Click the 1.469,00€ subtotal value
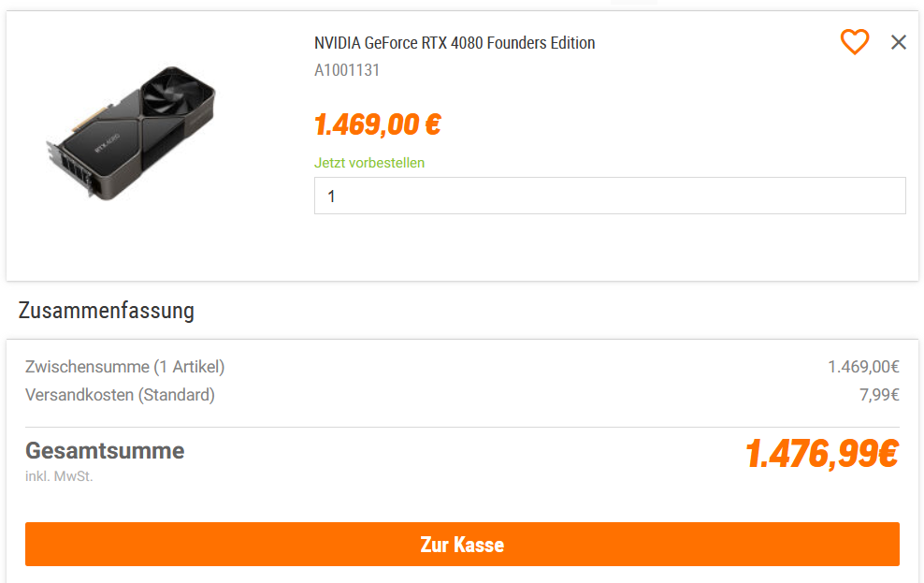The width and height of the screenshot is (924, 583). pos(867,367)
